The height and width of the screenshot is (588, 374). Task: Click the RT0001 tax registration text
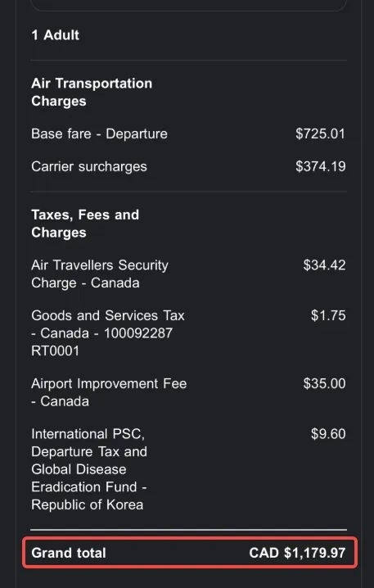point(56,351)
